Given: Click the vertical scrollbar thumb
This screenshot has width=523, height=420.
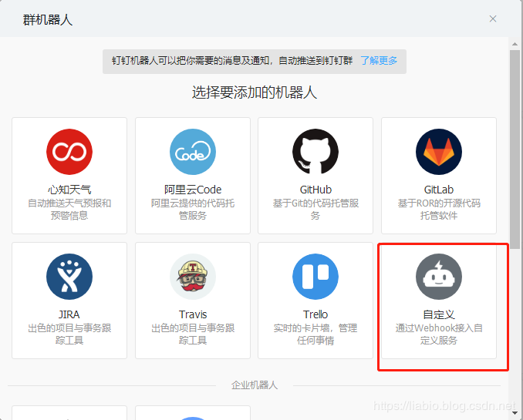Looking at the screenshot, I should tap(515, 150).
